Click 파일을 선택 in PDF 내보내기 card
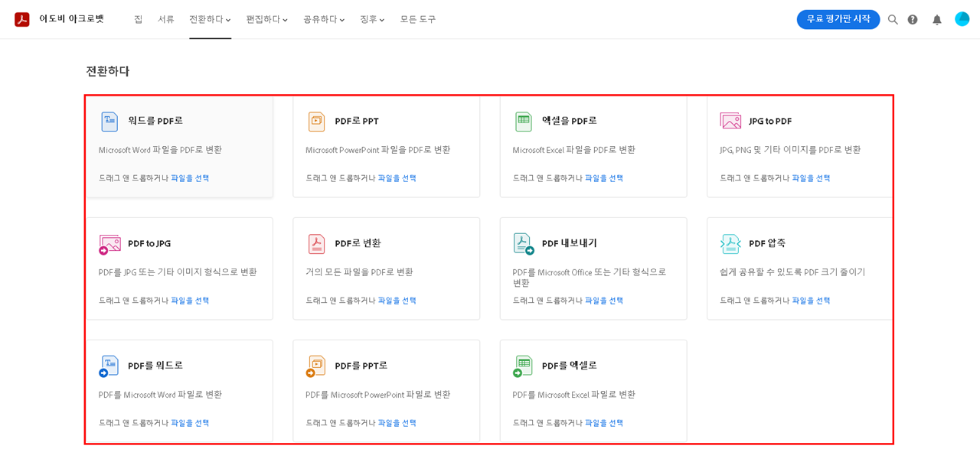Screen dimensions: 980x462 [604, 301]
